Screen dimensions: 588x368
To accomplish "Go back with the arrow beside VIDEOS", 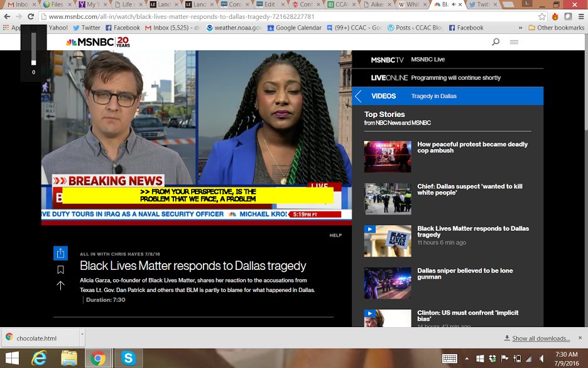I will (359, 96).
